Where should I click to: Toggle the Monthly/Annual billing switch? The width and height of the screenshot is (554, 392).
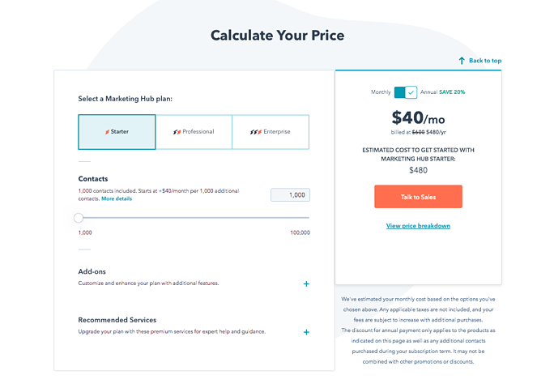point(405,92)
